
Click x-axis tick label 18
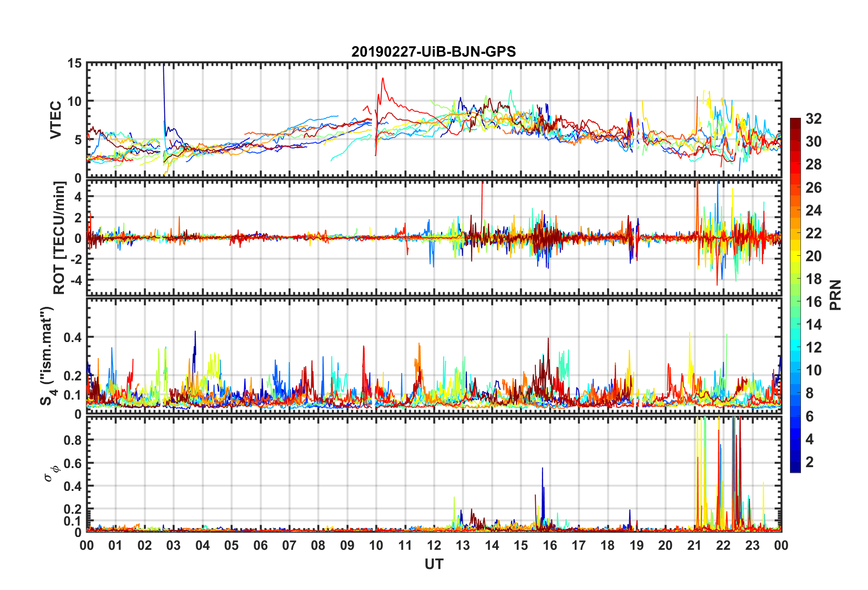point(607,545)
